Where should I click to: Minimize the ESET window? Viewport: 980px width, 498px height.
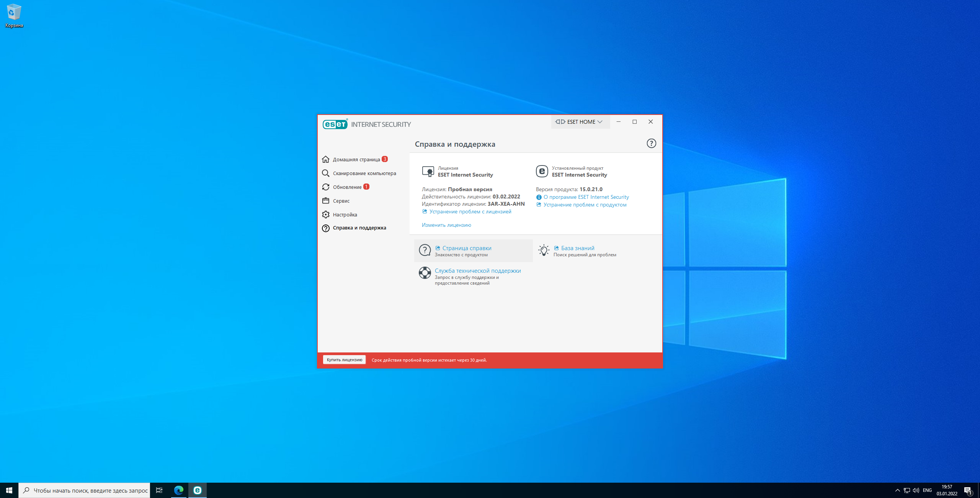tap(618, 122)
